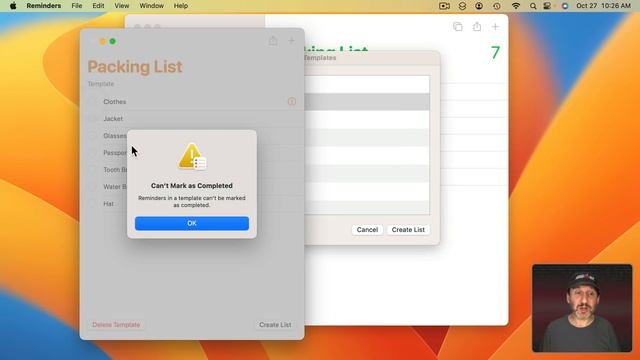Screen dimensions: 640x360
Task: Click the presenter webcam video thumbnail
Action: click(582, 308)
